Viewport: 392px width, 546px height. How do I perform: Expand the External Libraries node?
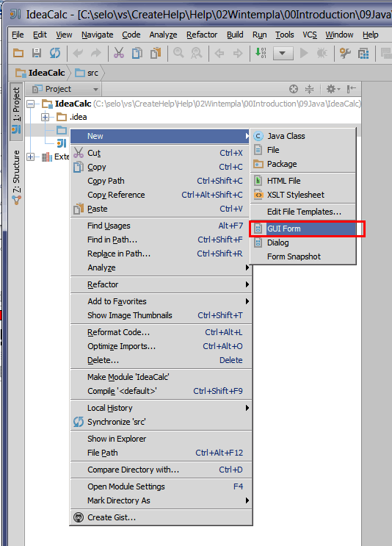(31, 157)
